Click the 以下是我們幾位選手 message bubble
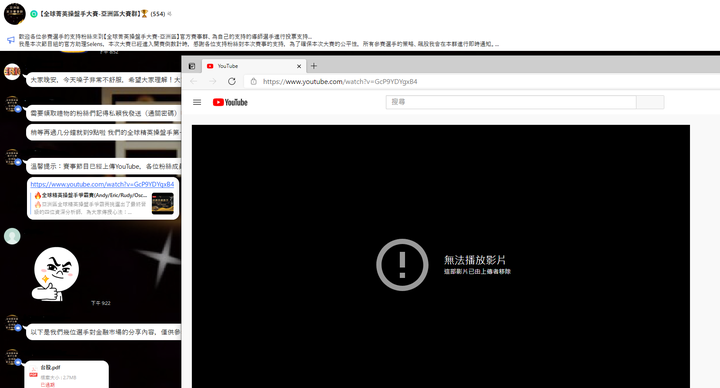 point(104,332)
